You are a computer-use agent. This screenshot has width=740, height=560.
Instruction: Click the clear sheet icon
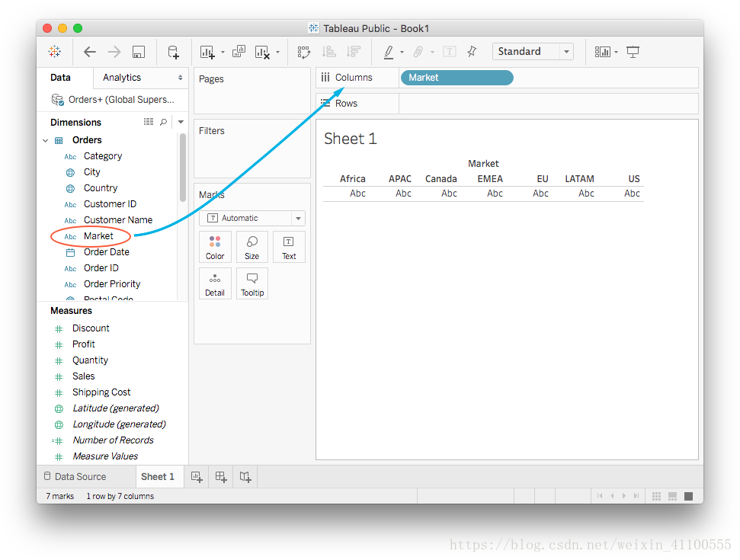click(262, 52)
